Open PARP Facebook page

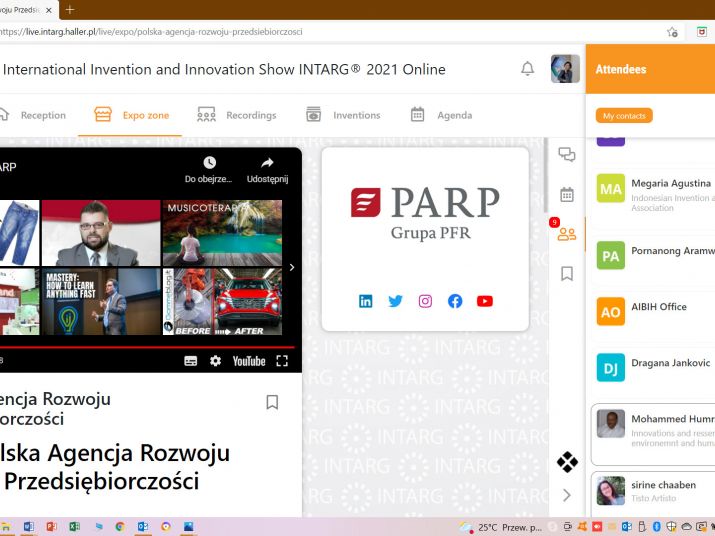point(455,301)
